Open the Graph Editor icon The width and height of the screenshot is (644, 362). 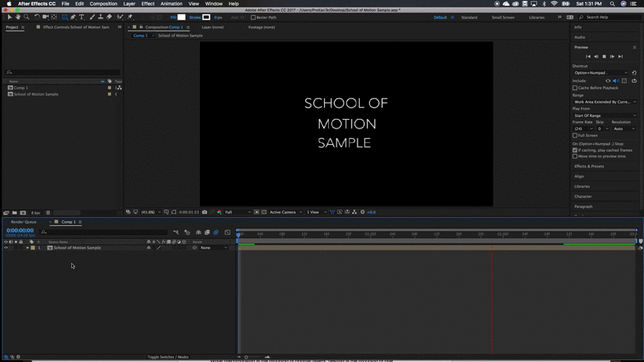[x=227, y=232]
